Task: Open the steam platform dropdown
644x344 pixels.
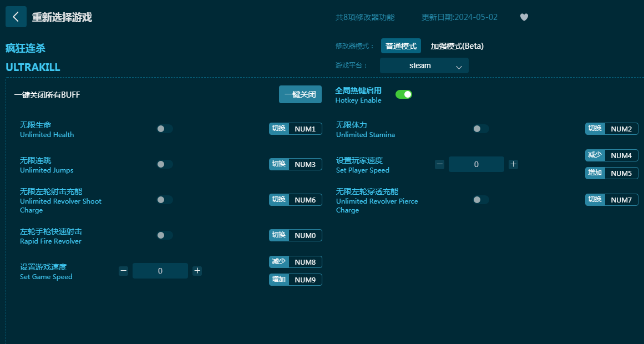Action: 424,65
